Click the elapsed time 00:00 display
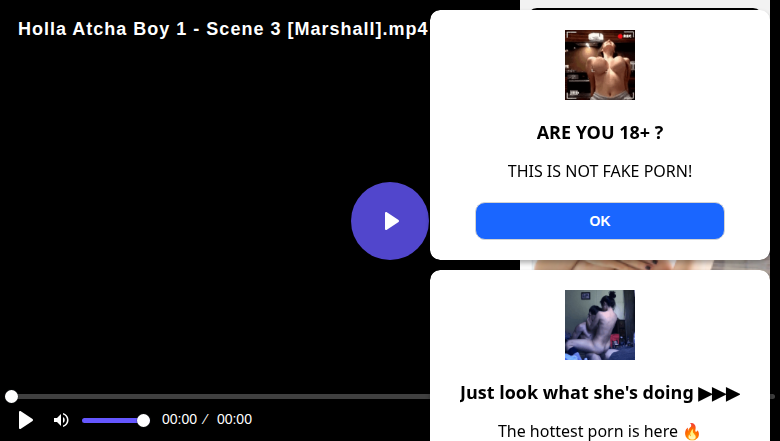 pos(180,419)
